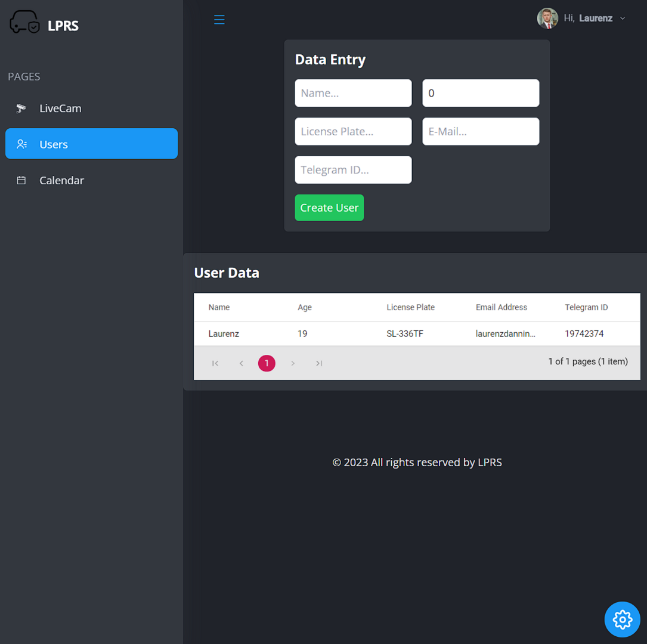
Task: Click the Name input field
Action: 353,93
